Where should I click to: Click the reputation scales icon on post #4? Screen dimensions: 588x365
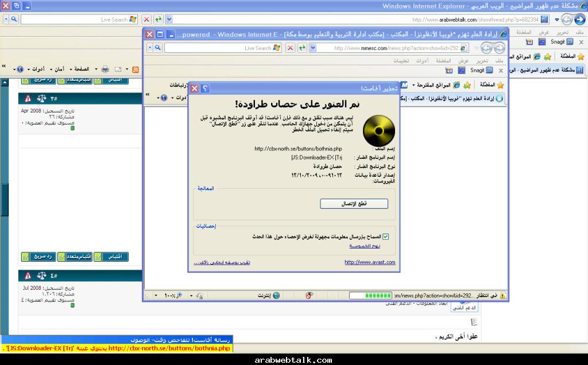click(x=41, y=276)
